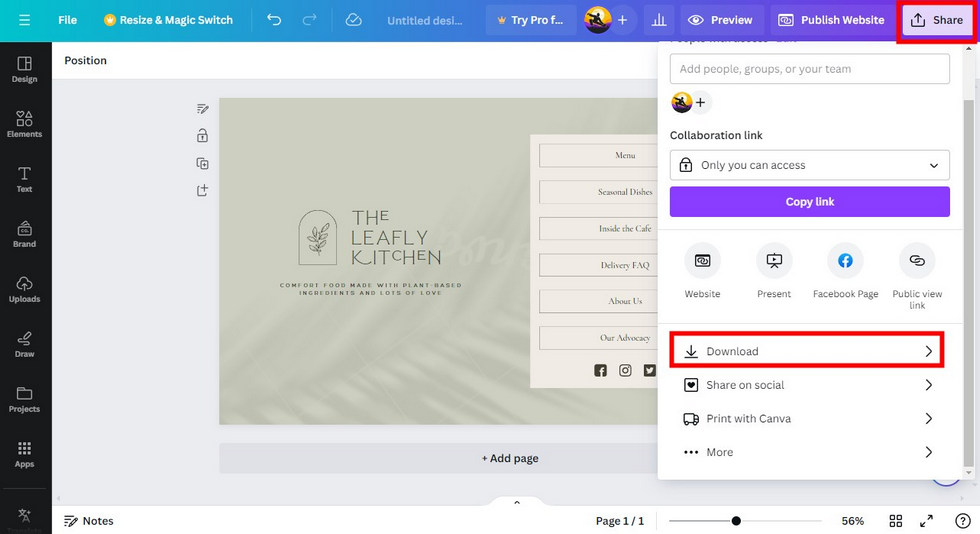This screenshot has height=534, width=980.
Task: Add new page icon beside canvas
Action: coord(202,190)
